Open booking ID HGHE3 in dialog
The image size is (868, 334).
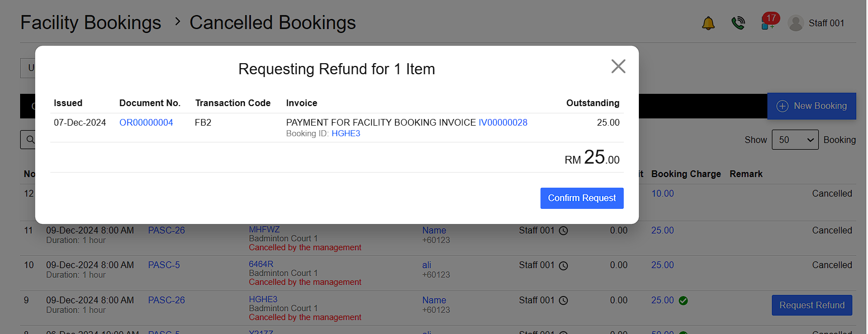coord(345,133)
